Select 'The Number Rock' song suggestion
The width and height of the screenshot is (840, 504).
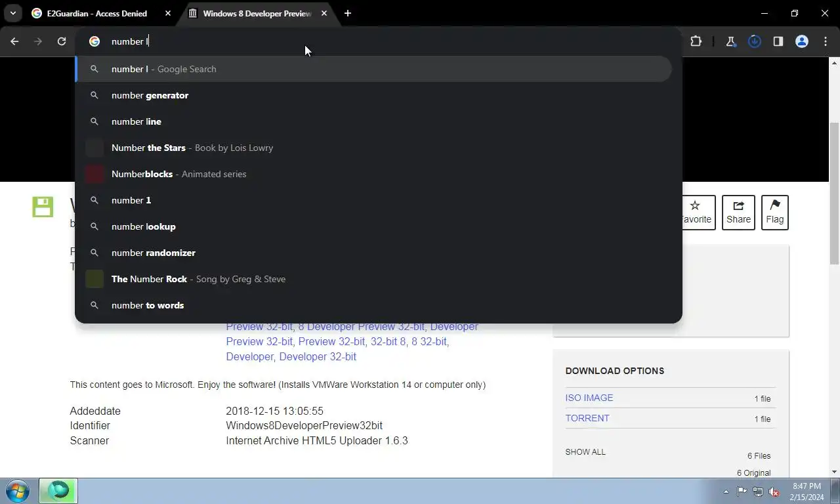[x=373, y=279]
